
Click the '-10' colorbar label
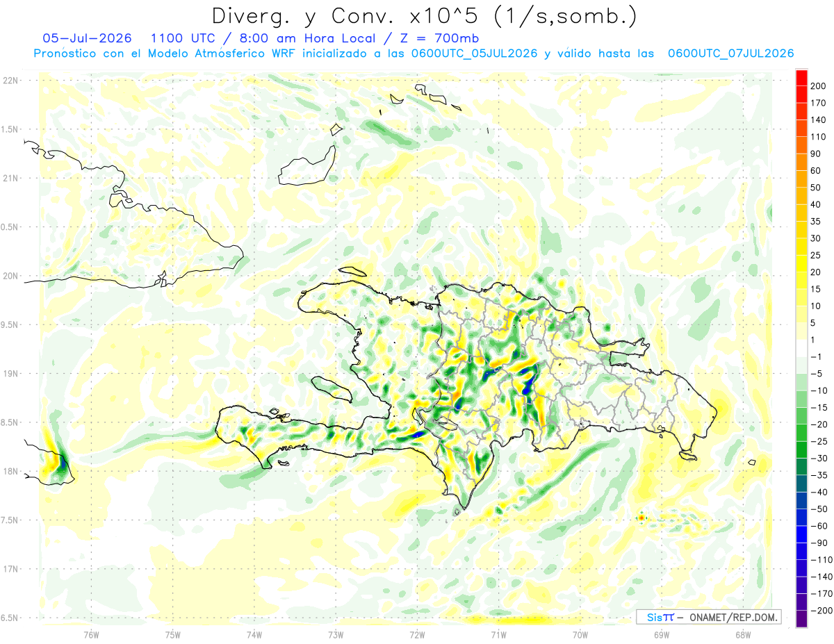[x=818, y=390]
